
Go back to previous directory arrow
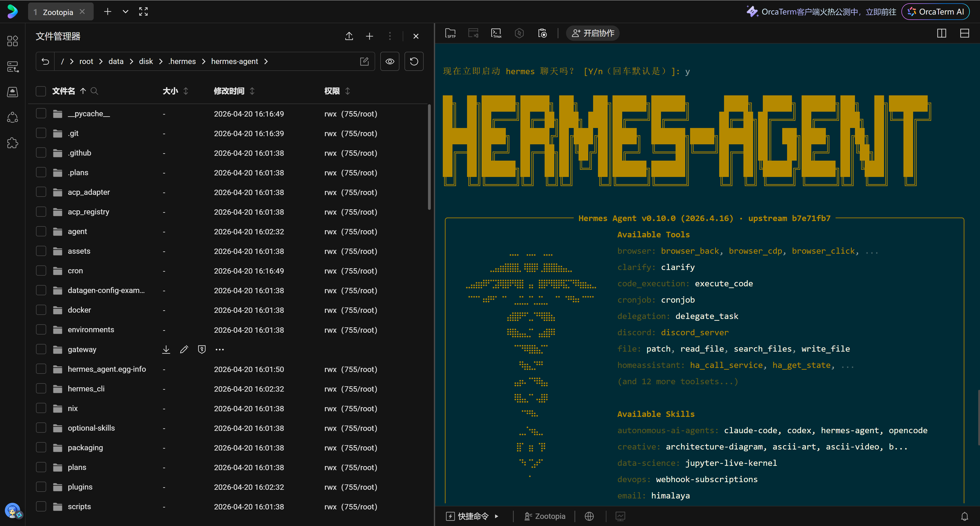click(x=45, y=61)
